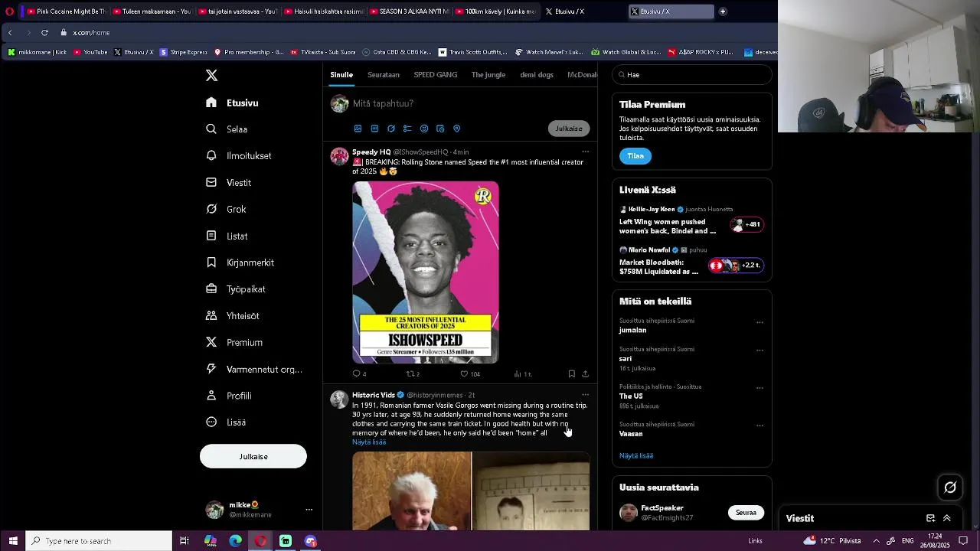Open Ilmoitukset notifications

(x=239, y=155)
